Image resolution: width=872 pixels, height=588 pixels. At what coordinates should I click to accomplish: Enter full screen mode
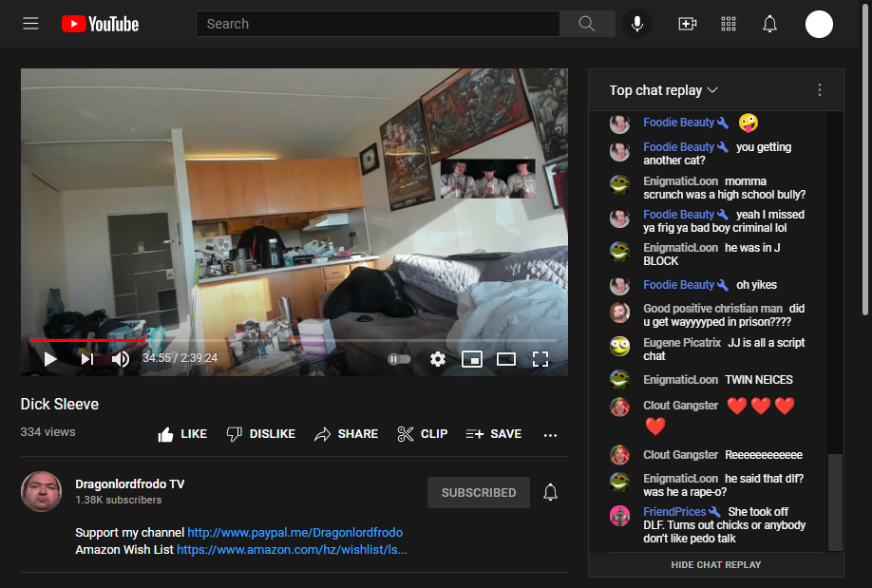coord(540,359)
